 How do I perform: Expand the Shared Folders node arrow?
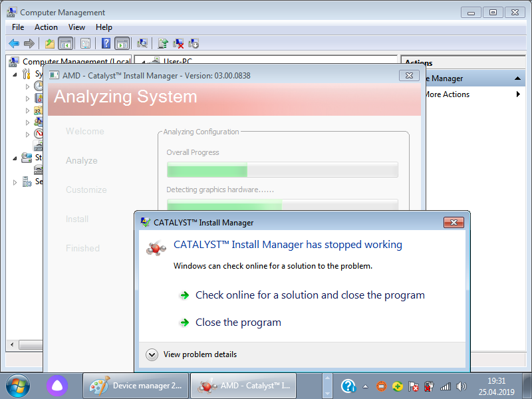click(27, 110)
